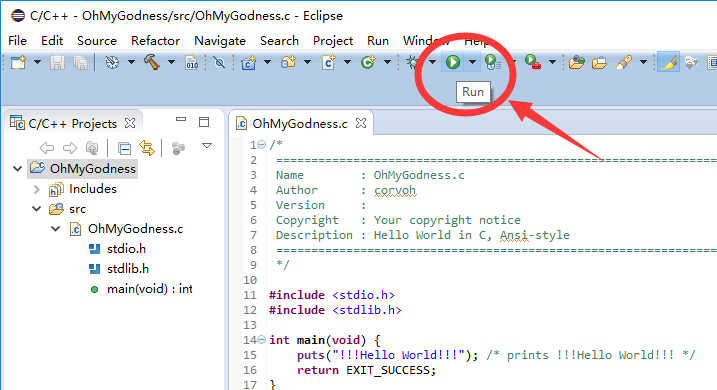Open the Edit menu
Image resolution: width=717 pixels, height=390 pixels.
(x=52, y=41)
